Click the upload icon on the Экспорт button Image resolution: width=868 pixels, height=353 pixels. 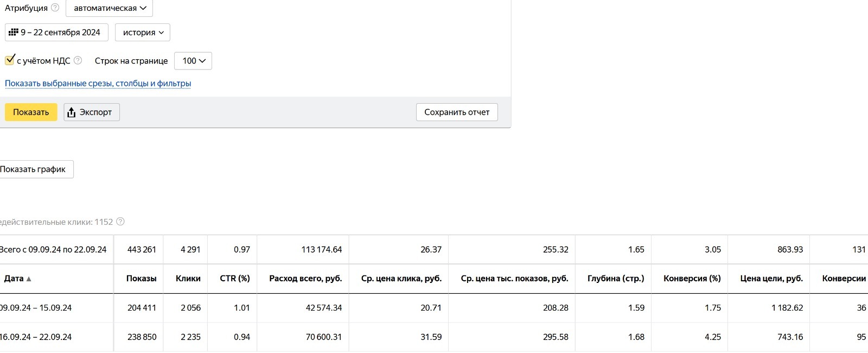71,112
